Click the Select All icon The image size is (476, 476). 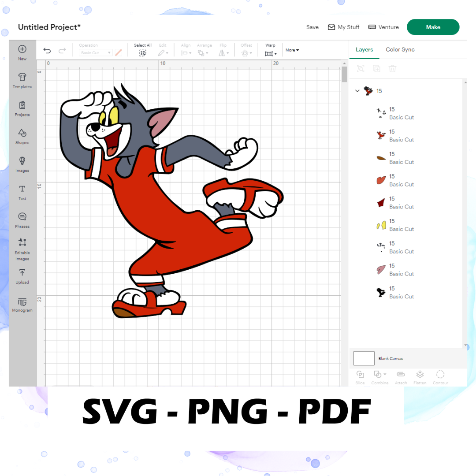[x=142, y=53]
